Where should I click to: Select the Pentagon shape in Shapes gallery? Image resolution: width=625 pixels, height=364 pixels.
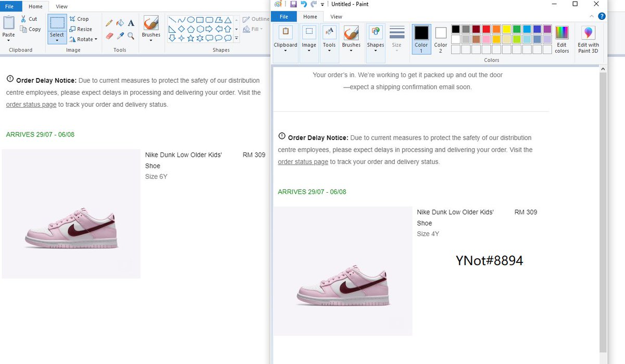[x=191, y=29]
